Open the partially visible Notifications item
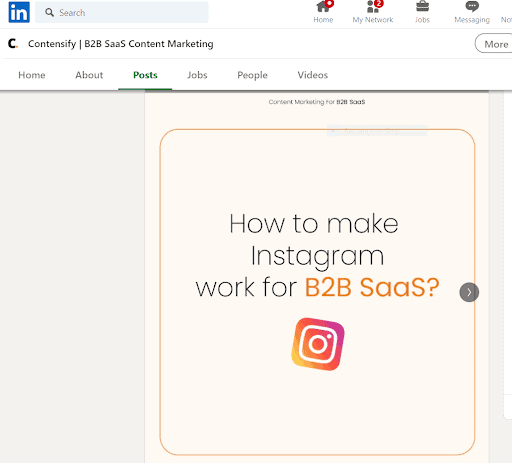The width and height of the screenshot is (512, 463). point(506,12)
